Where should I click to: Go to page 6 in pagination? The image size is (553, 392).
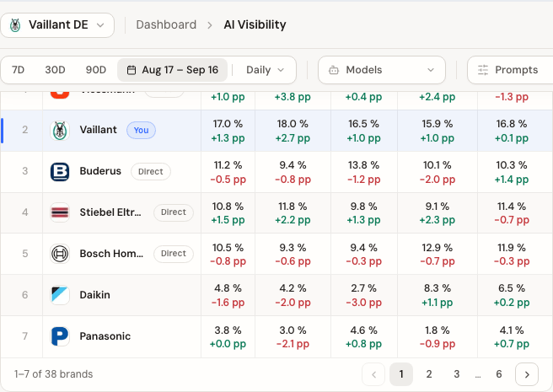click(499, 374)
